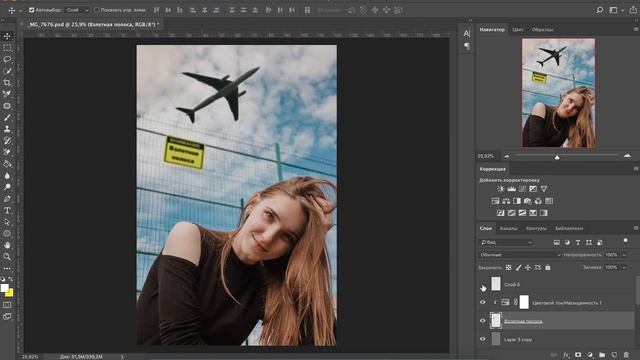Add a layer mask

click(578, 355)
